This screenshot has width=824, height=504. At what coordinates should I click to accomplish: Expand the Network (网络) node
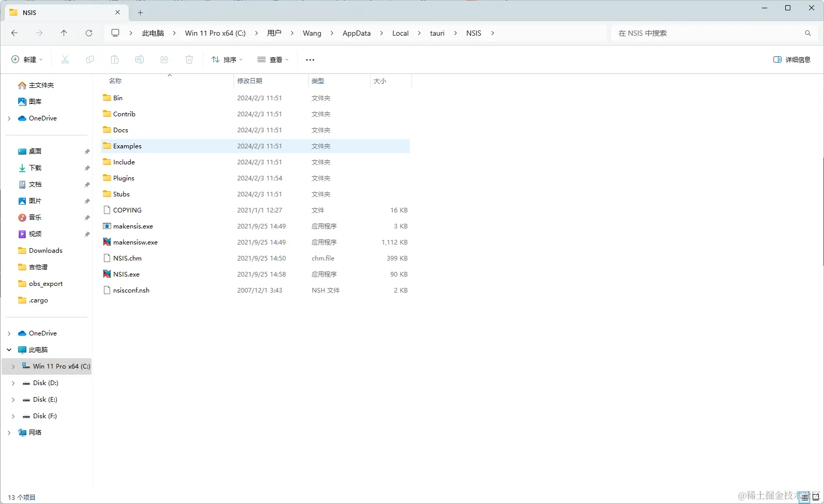(9, 433)
